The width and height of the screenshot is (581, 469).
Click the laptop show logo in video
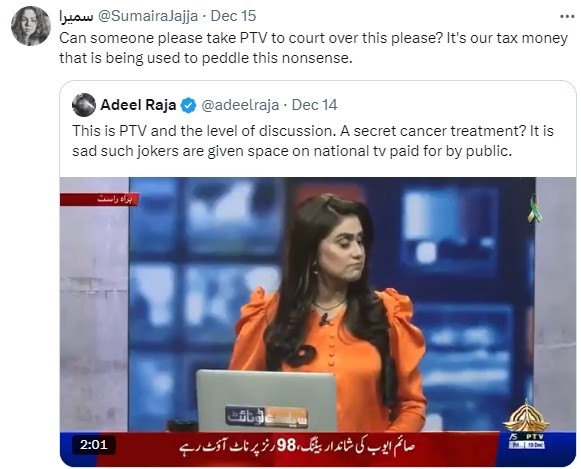coord(267,417)
